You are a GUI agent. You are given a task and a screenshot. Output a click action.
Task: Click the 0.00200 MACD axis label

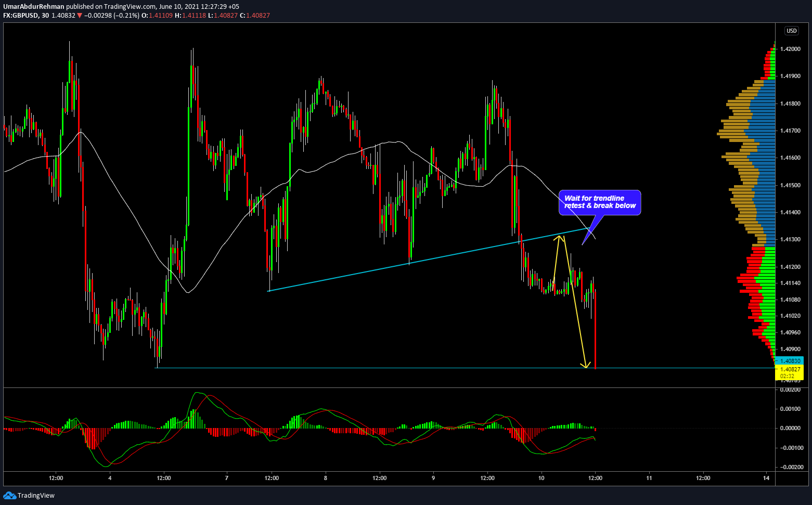[790, 390]
